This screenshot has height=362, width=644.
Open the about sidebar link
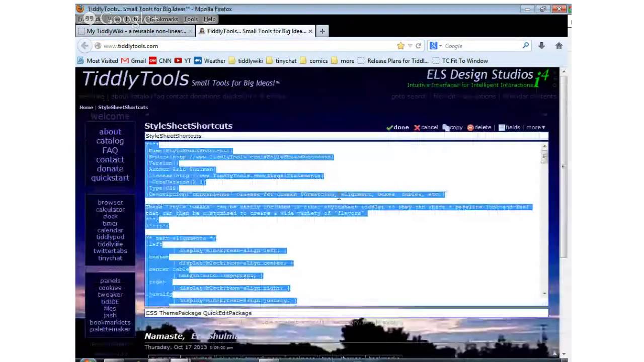click(x=110, y=132)
